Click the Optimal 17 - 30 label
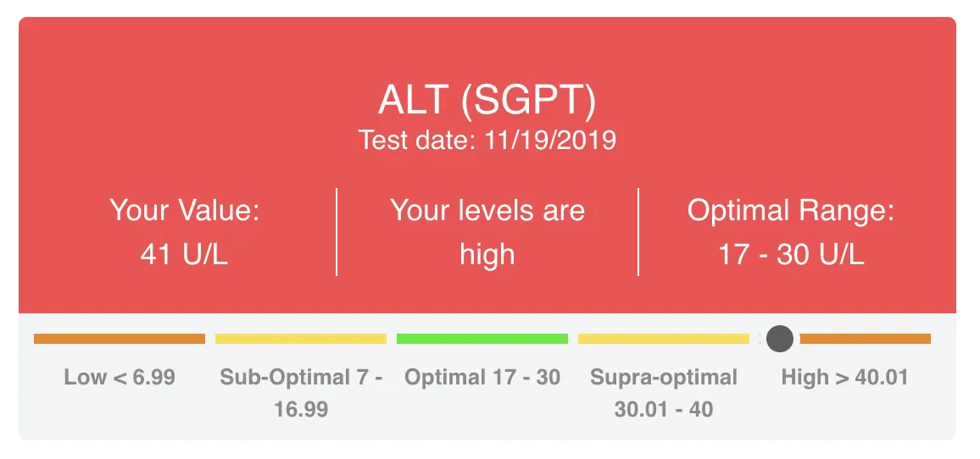This screenshot has width=980, height=459. point(482,377)
